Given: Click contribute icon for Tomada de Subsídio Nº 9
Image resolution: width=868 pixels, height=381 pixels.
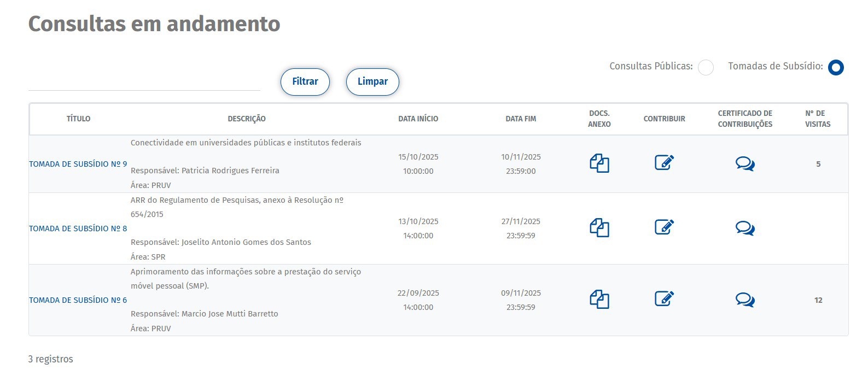Looking at the screenshot, I should coord(664,163).
